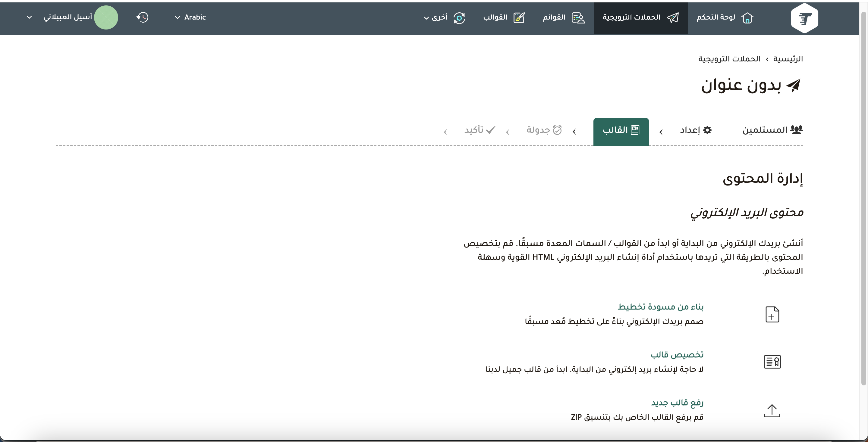Open the بناء من مسودة تخطيط link
Image resolution: width=868 pixels, height=442 pixels.
tap(660, 307)
